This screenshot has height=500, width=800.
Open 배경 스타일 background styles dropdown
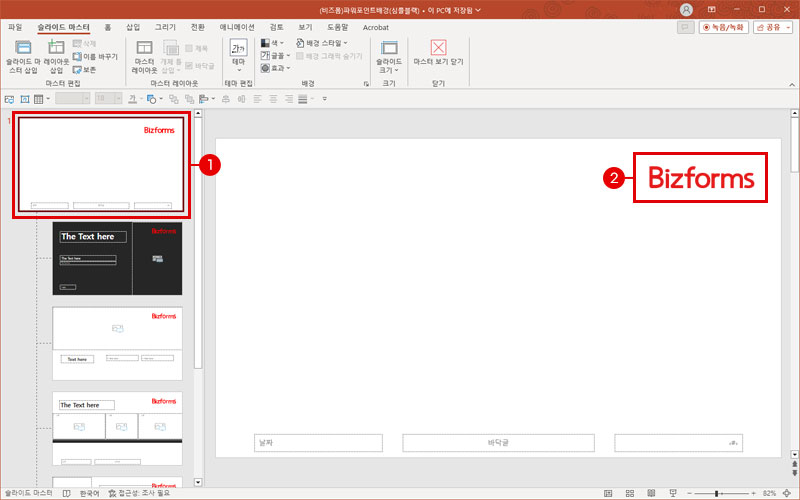(322, 43)
